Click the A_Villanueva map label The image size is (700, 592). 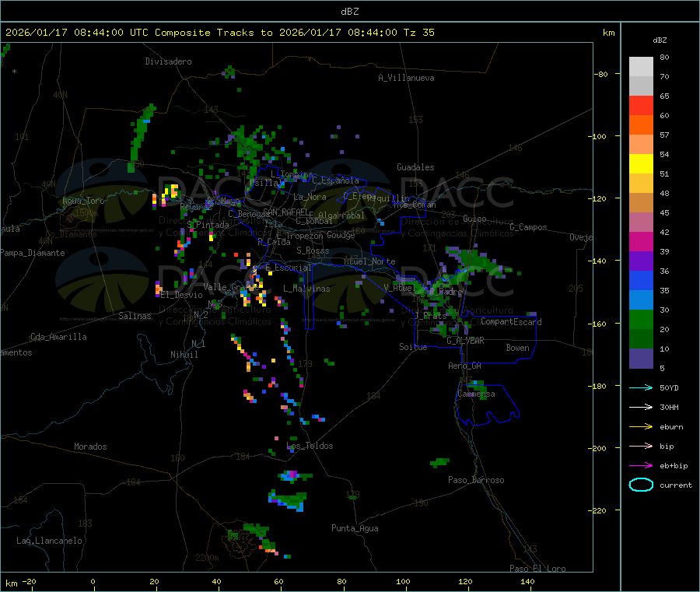(406, 78)
